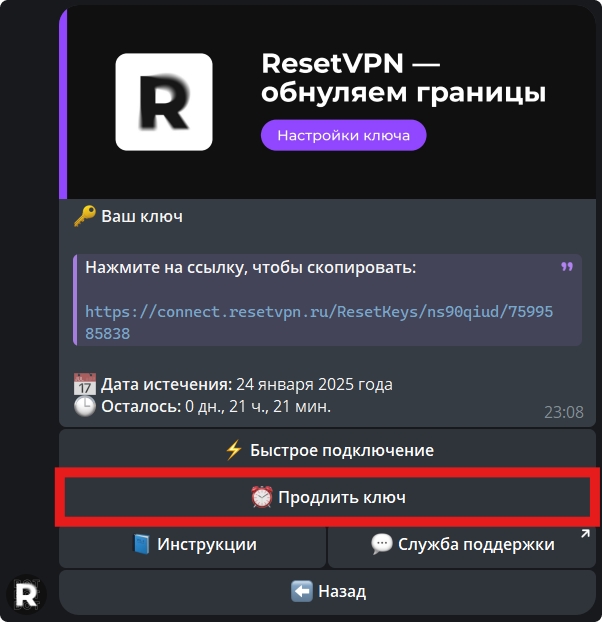
Task: Click the left arrow icon on Назад
Action: pyautogui.click(x=301, y=591)
